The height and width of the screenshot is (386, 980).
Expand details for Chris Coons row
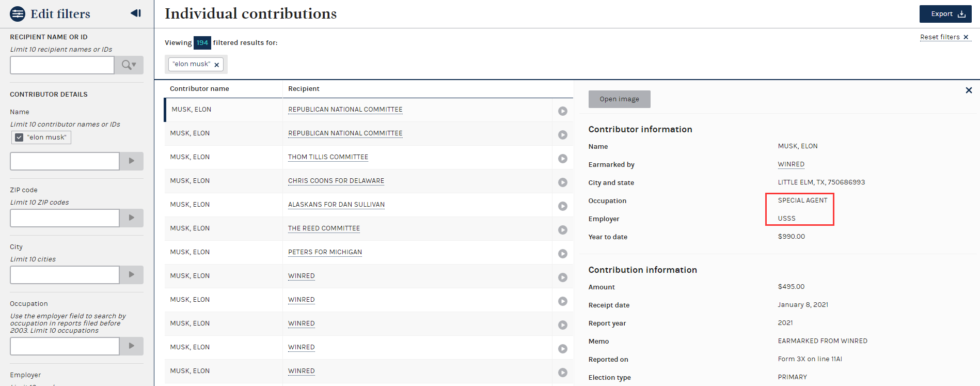pyautogui.click(x=562, y=182)
